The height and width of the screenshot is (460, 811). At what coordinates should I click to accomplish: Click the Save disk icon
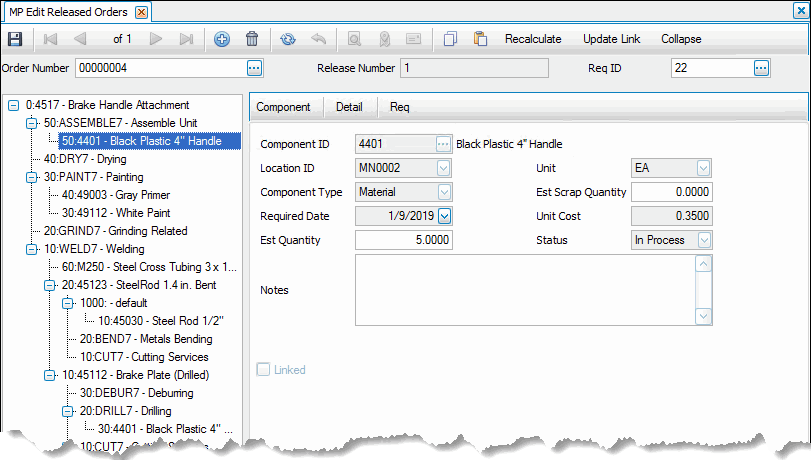(x=15, y=39)
